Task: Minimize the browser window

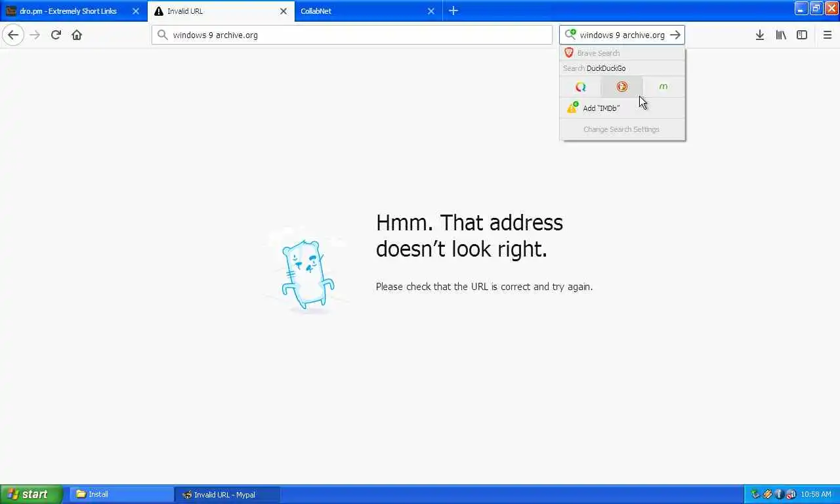Action: 801,8
